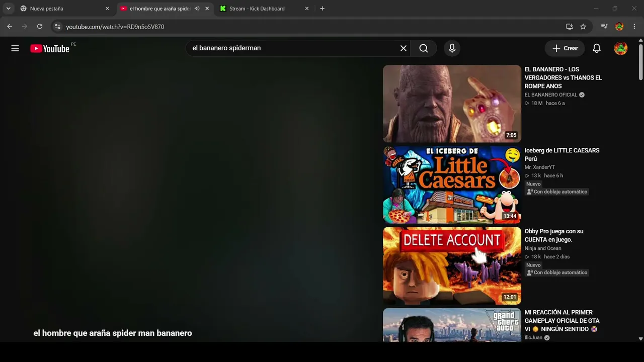Go forward in browser history
644x362 pixels.
pyautogui.click(x=25, y=27)
